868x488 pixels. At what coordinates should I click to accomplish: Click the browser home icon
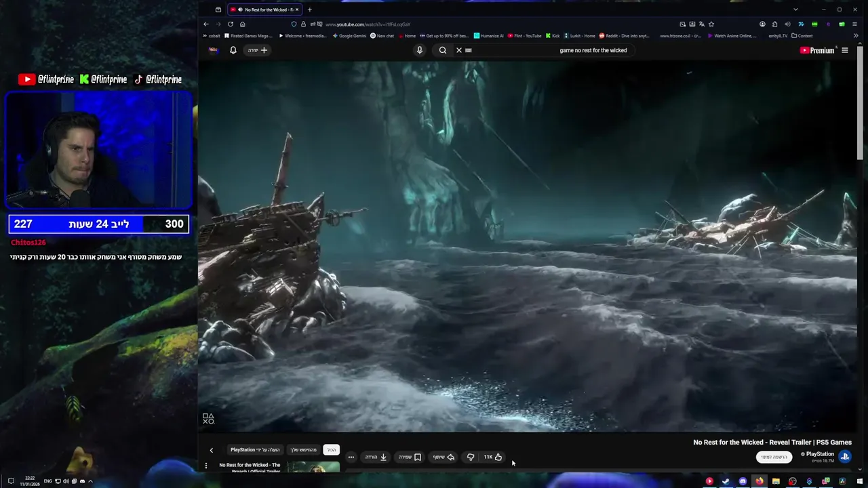tap(242, 24)
